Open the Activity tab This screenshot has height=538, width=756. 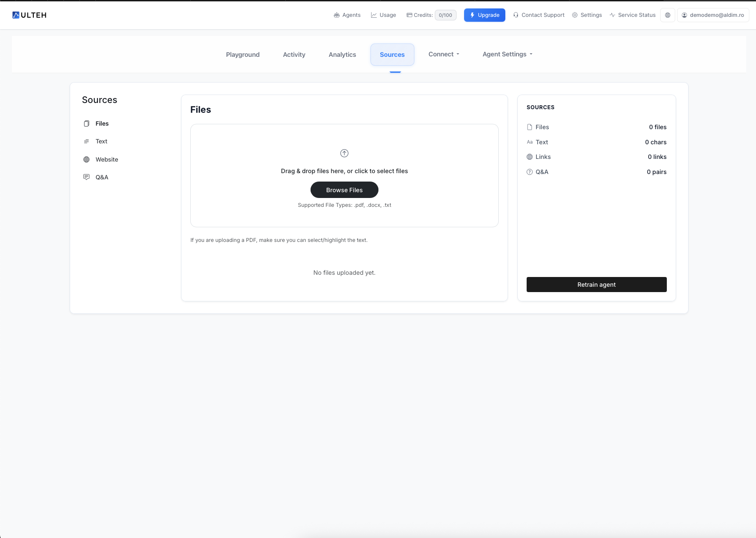click(x=294, y=55)
